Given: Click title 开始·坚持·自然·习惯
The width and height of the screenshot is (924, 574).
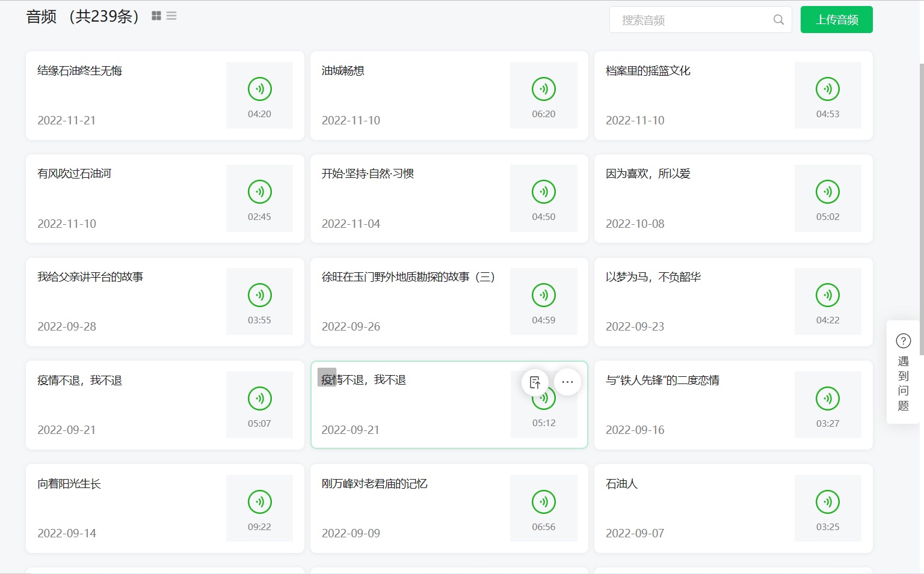Looking at the screenshot, I should coord(368,173).
